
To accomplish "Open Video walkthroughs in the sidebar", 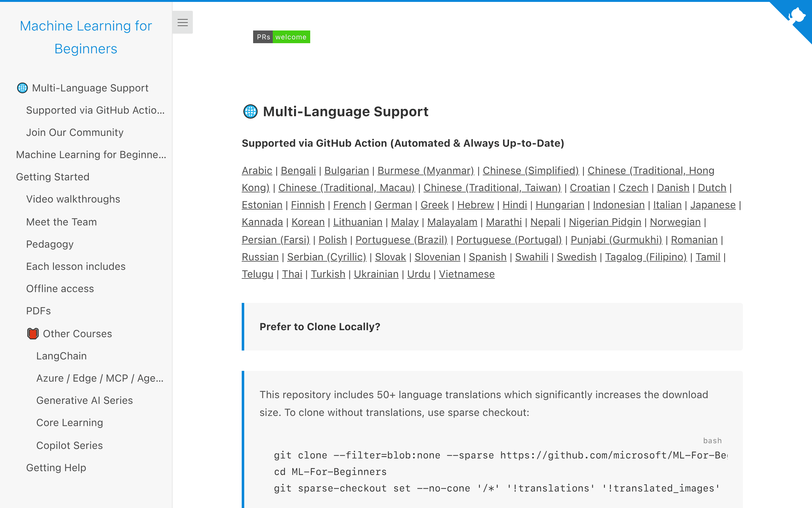I will [73, 199].
